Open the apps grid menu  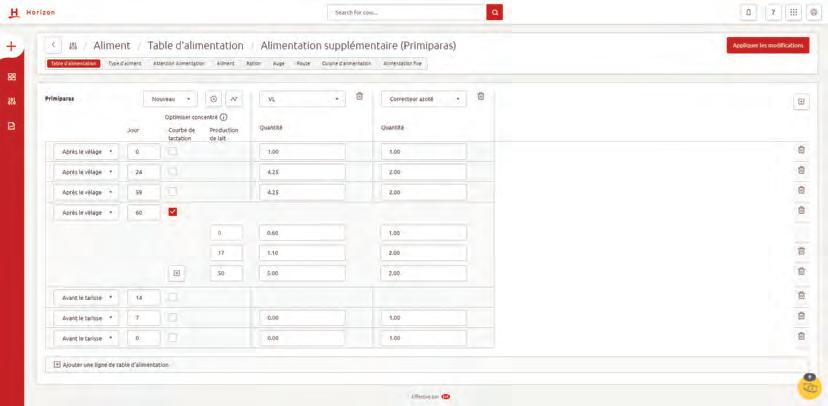point(793,12)
